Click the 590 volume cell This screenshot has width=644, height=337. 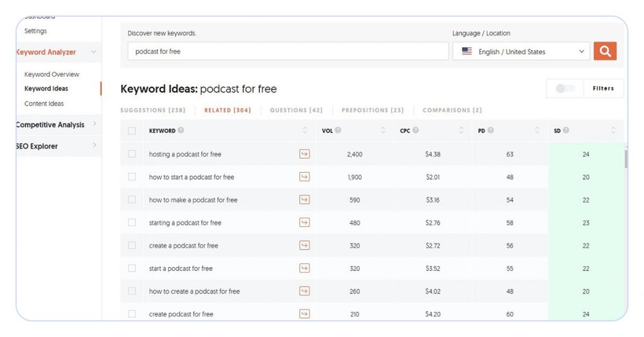[x=355, y=200]
